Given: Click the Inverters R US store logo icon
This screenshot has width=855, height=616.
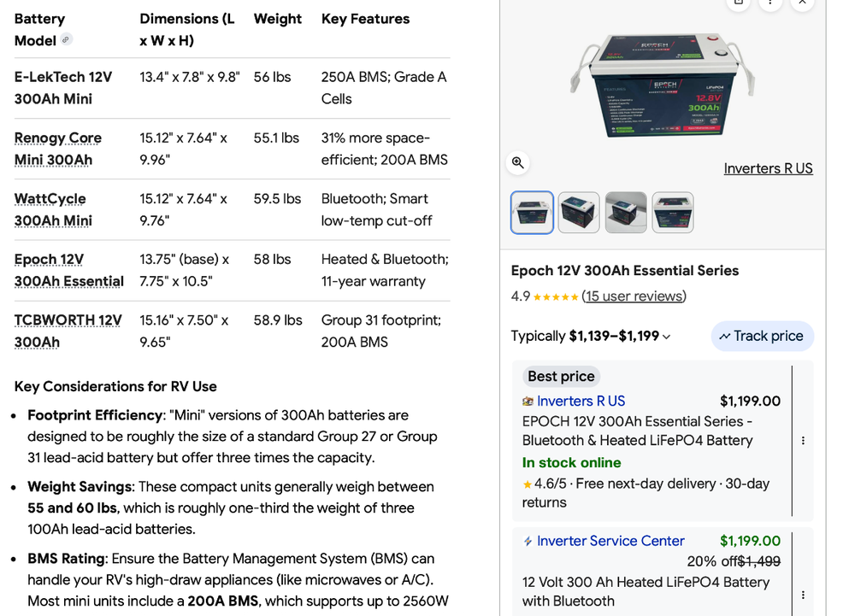Looking at the screenshot, I should click(528, 402).
